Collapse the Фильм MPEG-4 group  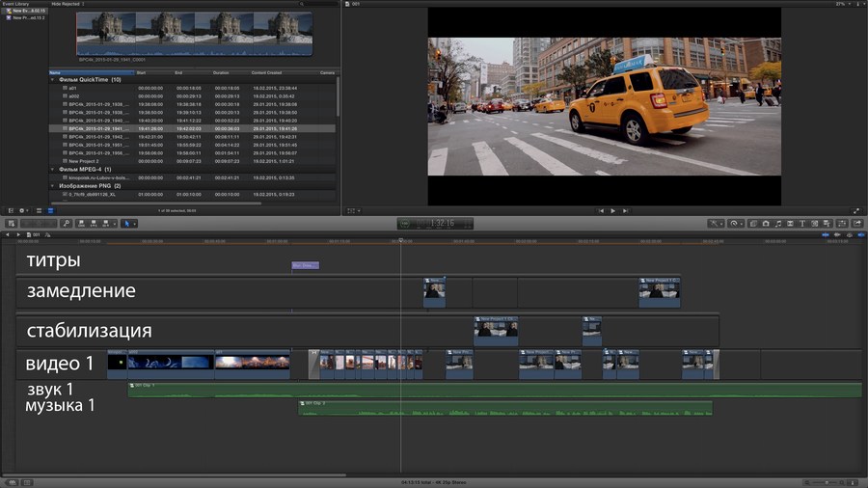point(53,170)
